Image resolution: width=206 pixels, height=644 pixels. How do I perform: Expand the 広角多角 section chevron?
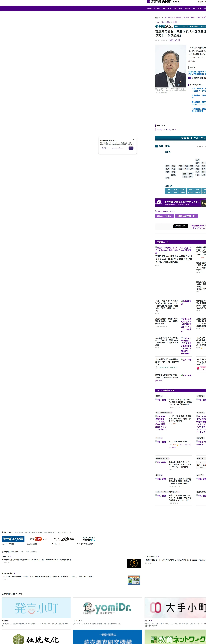pyautogui.click(x=204, y=413)
